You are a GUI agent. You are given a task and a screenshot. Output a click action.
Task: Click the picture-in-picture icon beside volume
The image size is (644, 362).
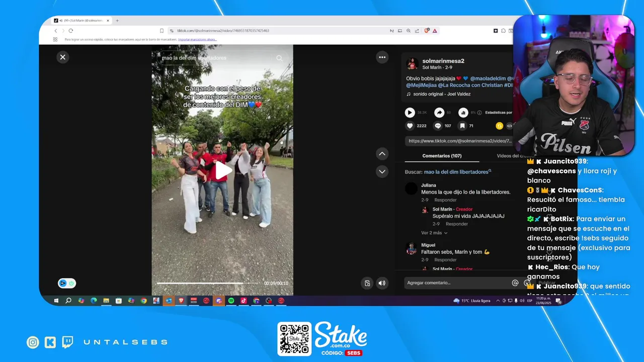tap(367, 283)
